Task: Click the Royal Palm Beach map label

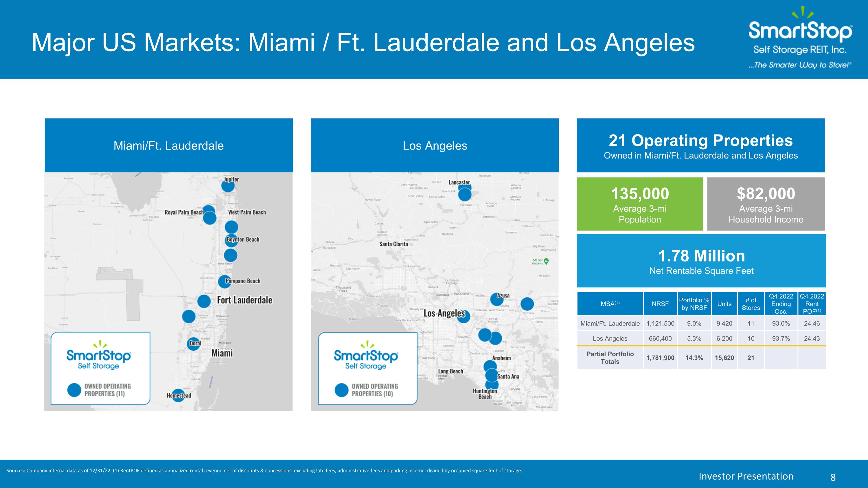Action: pyautogui.click(x=184, y=212)
